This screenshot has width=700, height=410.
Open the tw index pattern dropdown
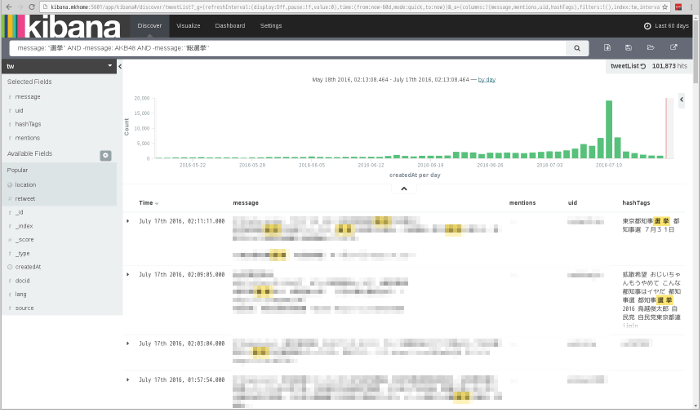(x=59, y=66)
